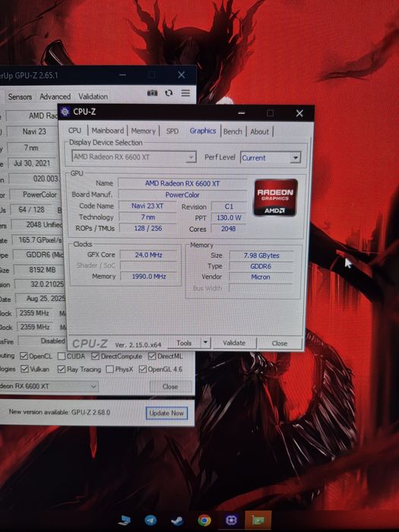Open the green GPU-Z taskbar icon
399x532 pixels.
258,520
